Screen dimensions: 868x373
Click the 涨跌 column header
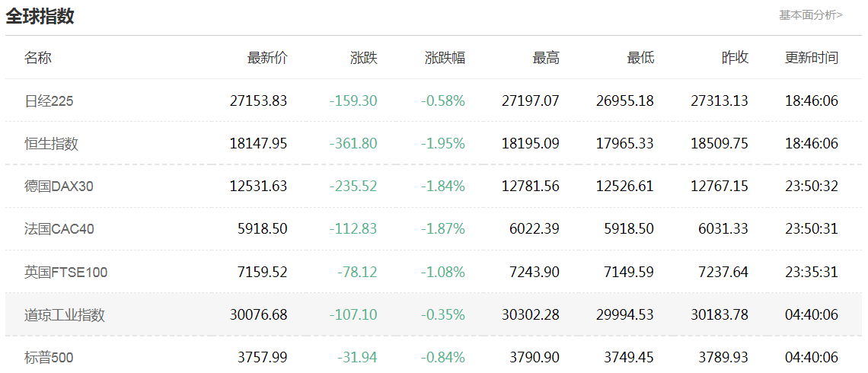coord(363,58)
